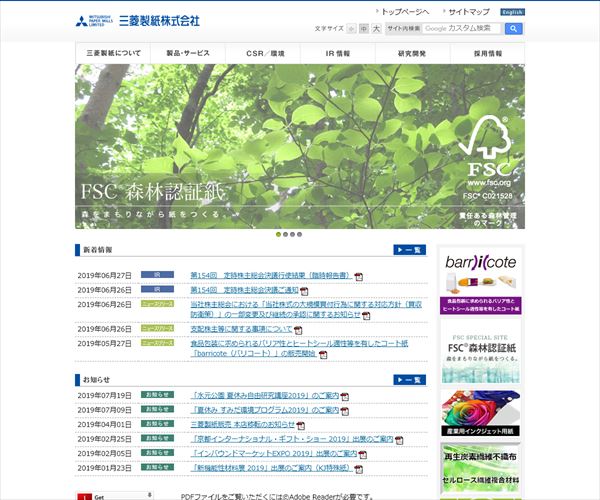Open IR情報 menu
This screenshot has width=600, height=500.
pos(338,53)
